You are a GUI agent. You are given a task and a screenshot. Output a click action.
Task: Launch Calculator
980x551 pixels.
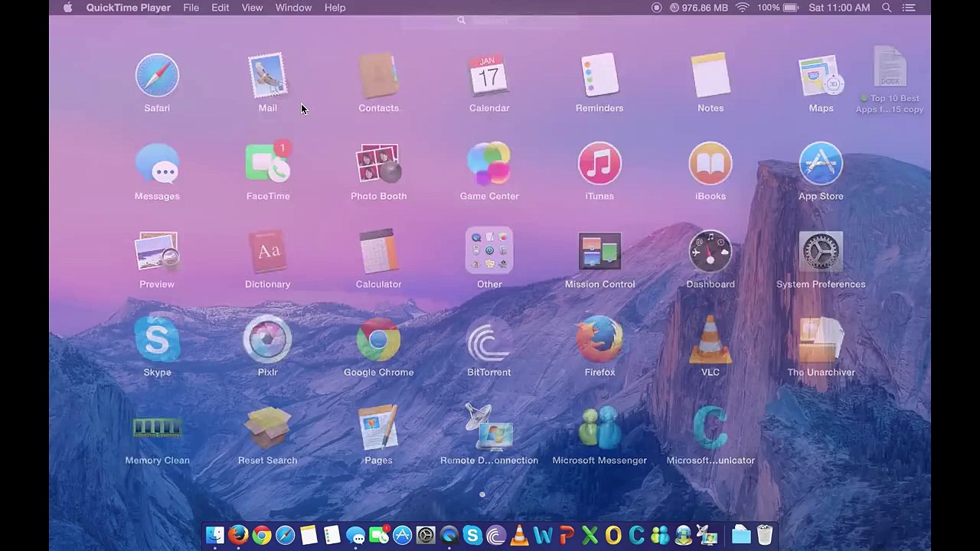tap(378, 252)
